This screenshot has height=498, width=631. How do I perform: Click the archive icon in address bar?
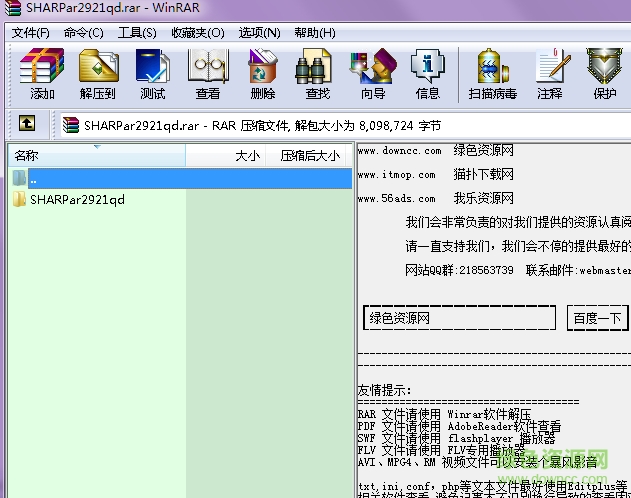tap(71, 125)
